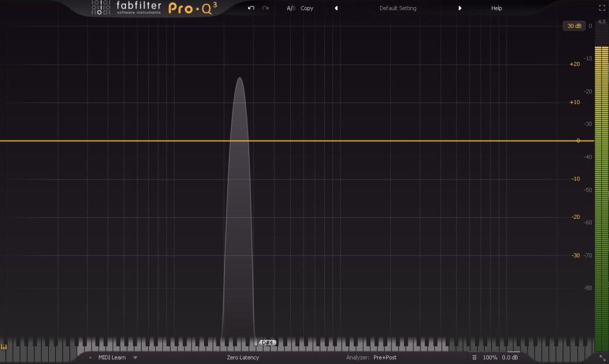Click the Analyzer: label

[357, 357]
